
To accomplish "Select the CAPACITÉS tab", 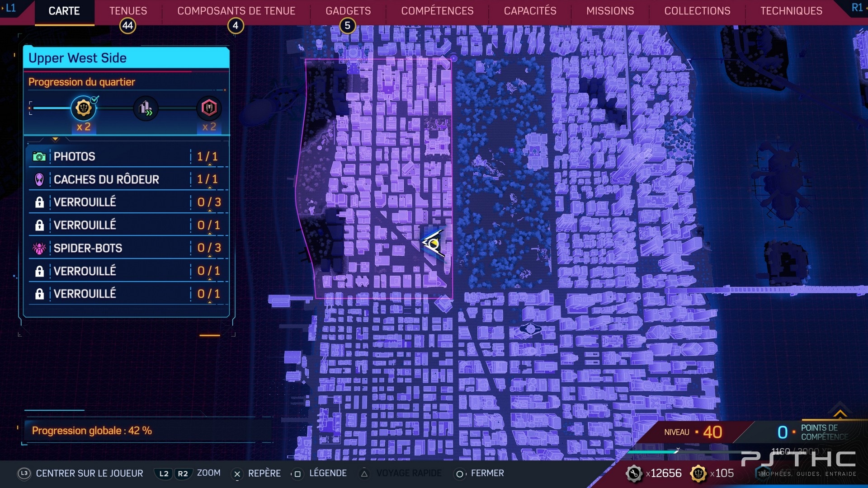I will tap(530, 11).
